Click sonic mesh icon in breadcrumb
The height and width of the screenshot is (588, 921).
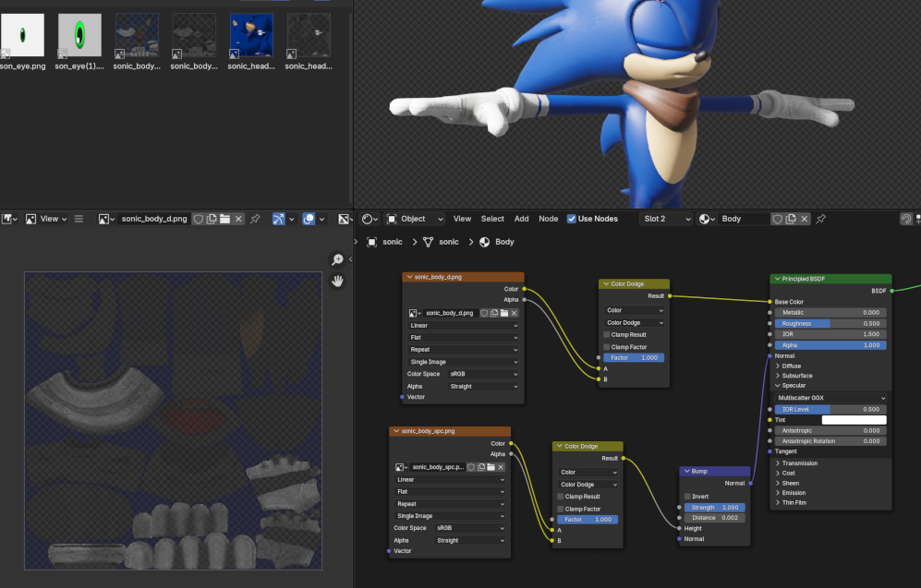pyautogui.click(x=429, y=242)
